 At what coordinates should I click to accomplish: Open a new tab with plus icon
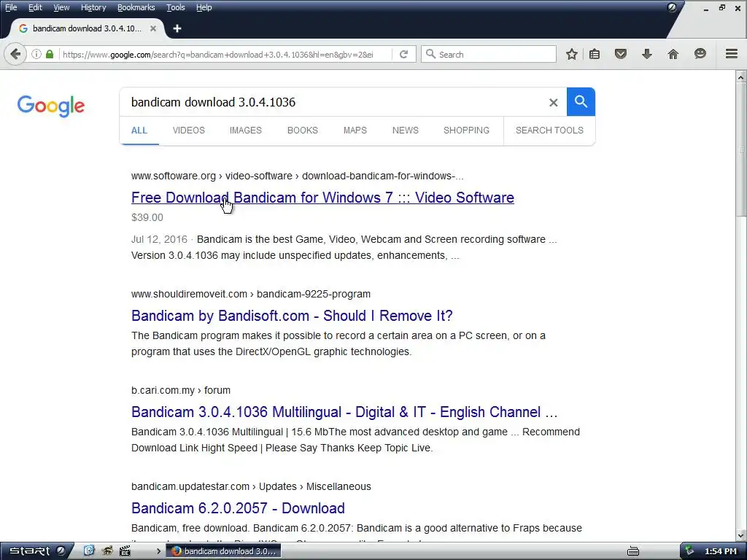click(x=177, y=28)
